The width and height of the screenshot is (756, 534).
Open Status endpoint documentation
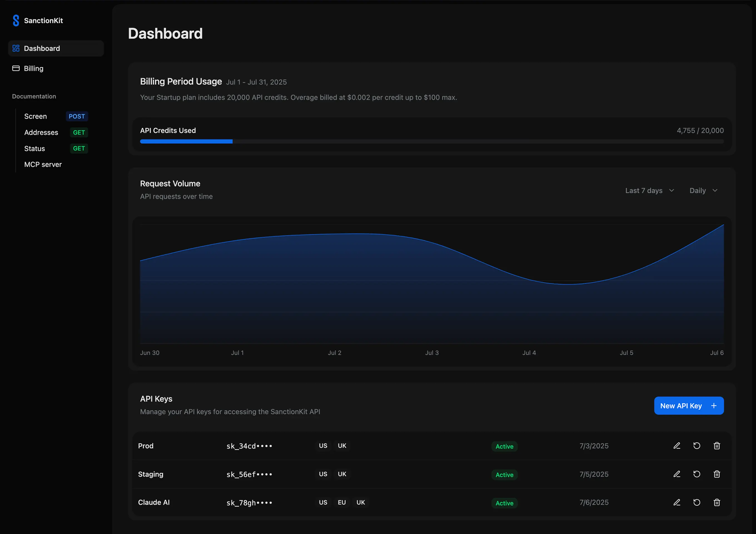coord(34,149)
